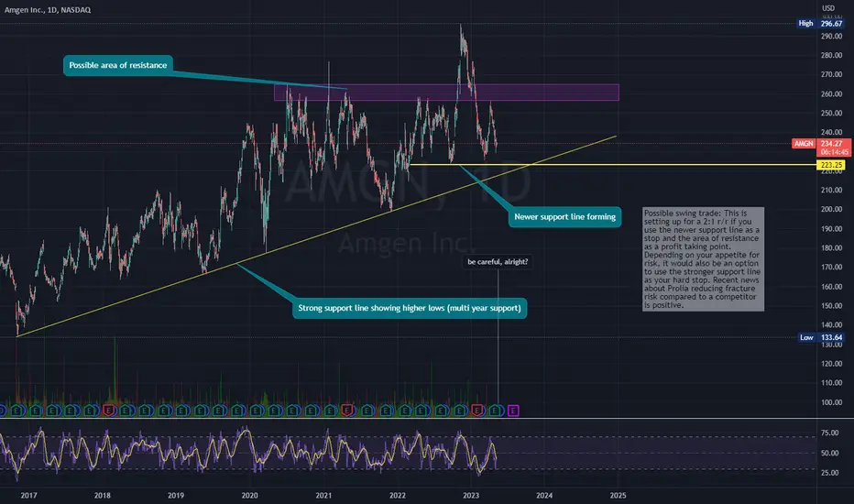The image size is (854, 504).
Task: Select the gray 'Possible swing trade' text box
Action: pyautogui.click(x=703, y=258)
